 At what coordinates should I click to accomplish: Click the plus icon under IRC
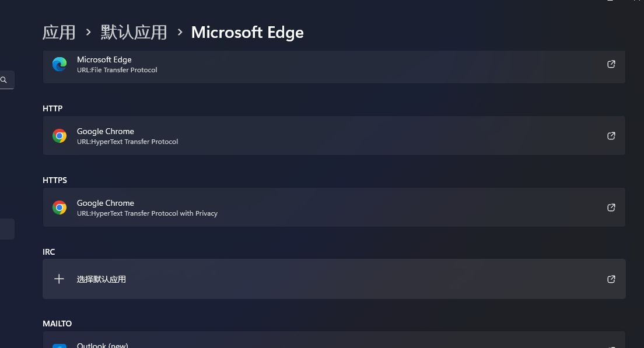[59, 279]
